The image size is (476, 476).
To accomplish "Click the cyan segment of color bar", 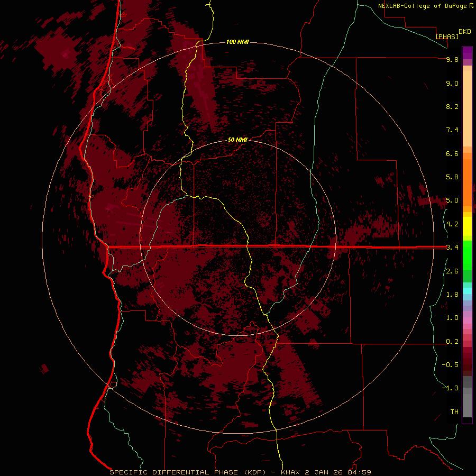I will 467,291.
